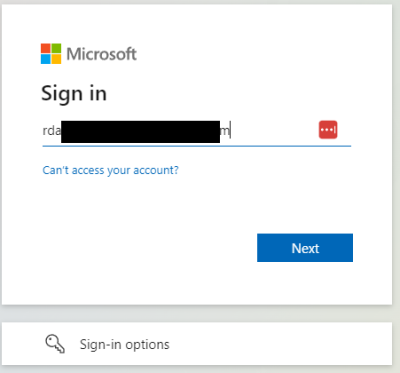Click the "Sign in" heading
Viewport: 400px width, 373px height.
74,93
